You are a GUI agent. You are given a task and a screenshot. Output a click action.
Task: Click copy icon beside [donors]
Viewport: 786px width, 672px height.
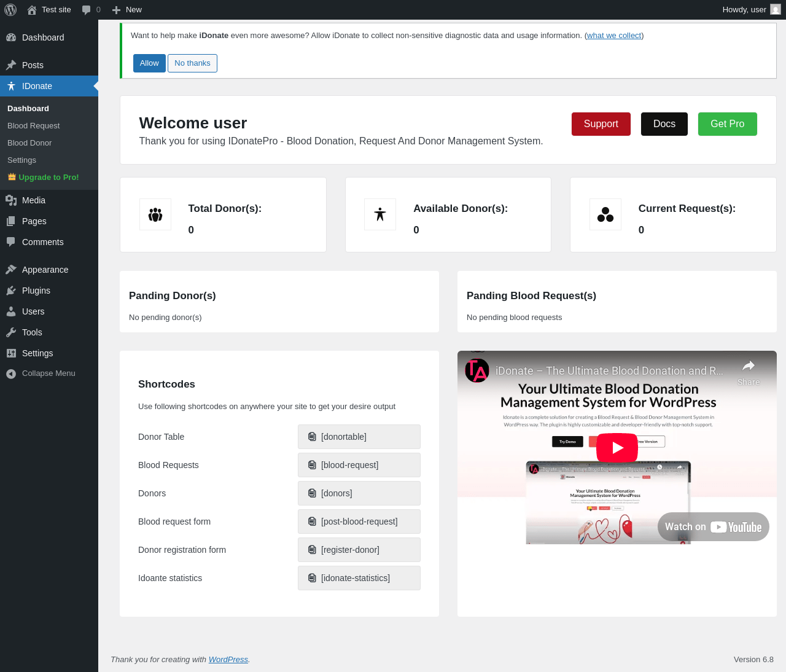pos(312,493)
